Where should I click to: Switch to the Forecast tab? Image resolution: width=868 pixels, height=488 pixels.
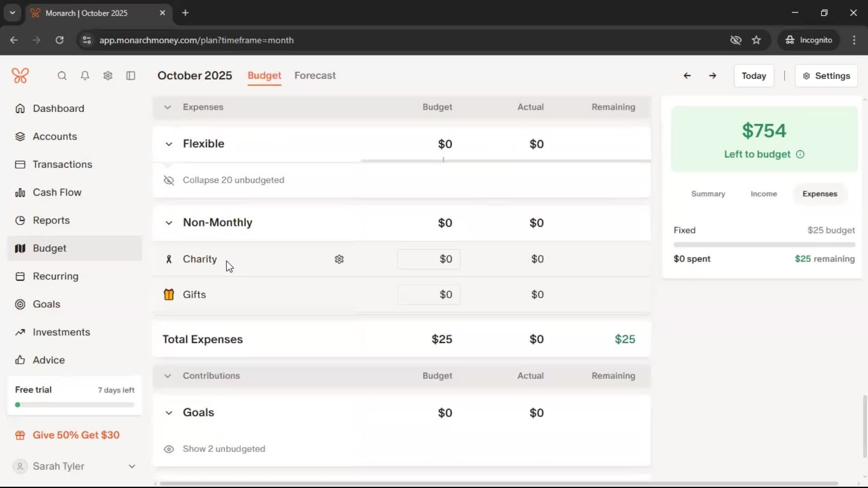tap(315, 75)
